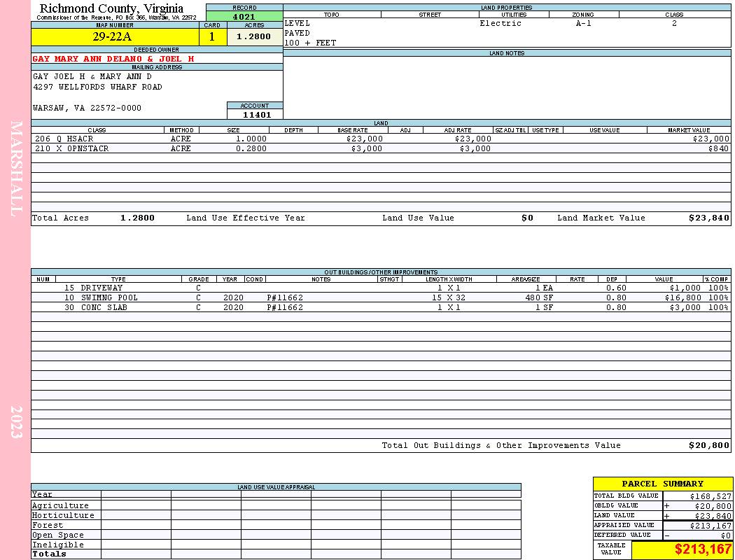Image resolution: width=735 pixels, height=560 pixels.
Task: Click red TAXABLE VALUE $213,167
Action: 703,549
